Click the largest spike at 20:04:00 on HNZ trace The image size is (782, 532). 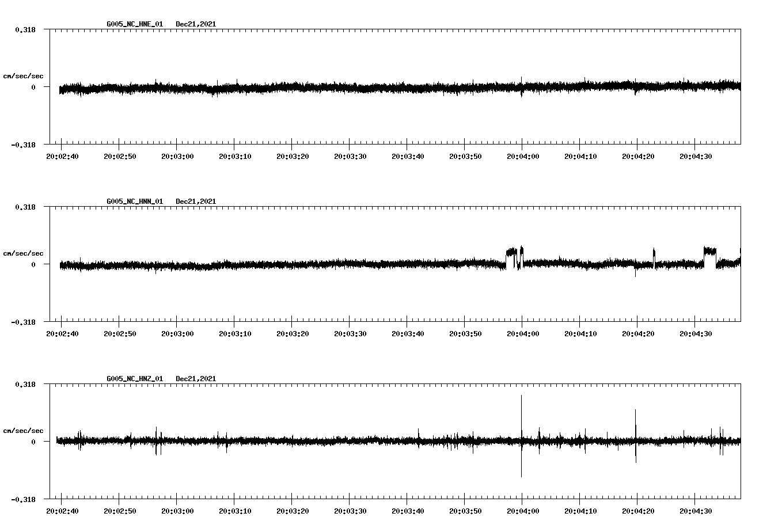521,436
